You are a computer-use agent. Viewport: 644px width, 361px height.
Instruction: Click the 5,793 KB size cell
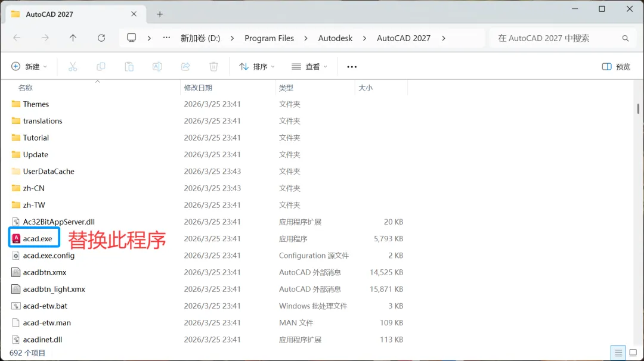[388, 239]
